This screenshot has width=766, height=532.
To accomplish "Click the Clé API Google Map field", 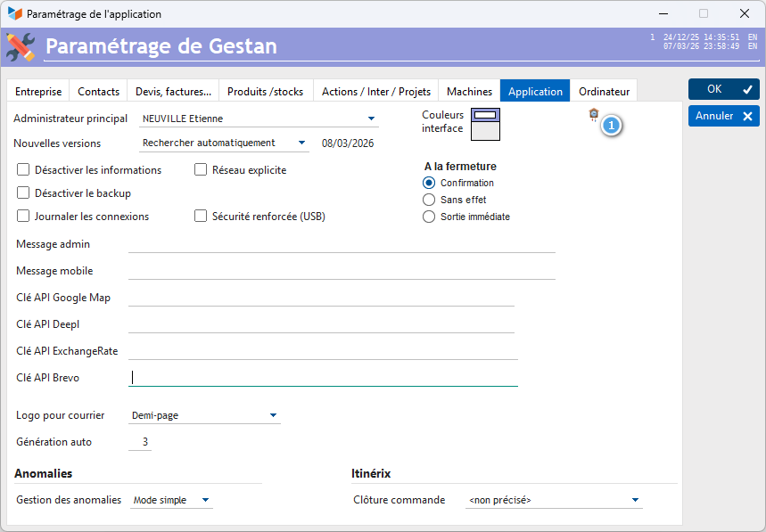I will [321, 298].
